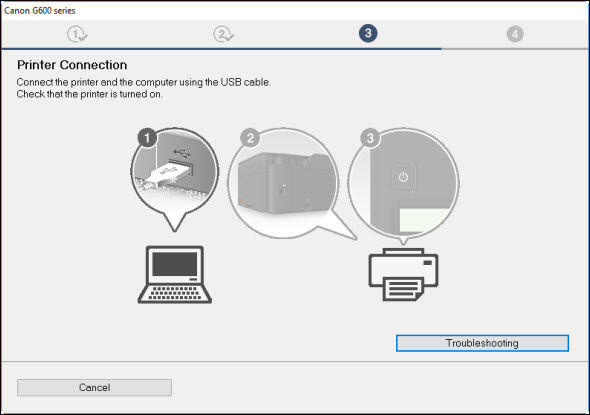This screenshot has width=590, height=415.
Task: Click the Troubleshooting button
Action: [x=482, y=343]
